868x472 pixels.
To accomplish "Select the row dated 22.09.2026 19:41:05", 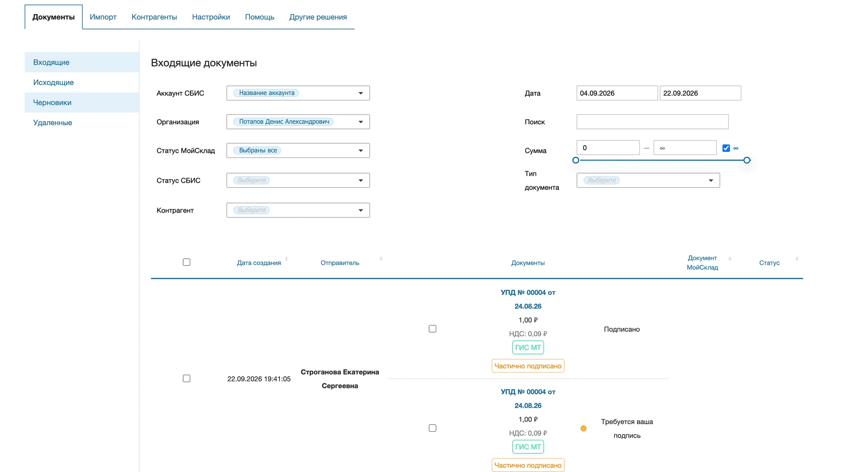I will tap(186, 378).
